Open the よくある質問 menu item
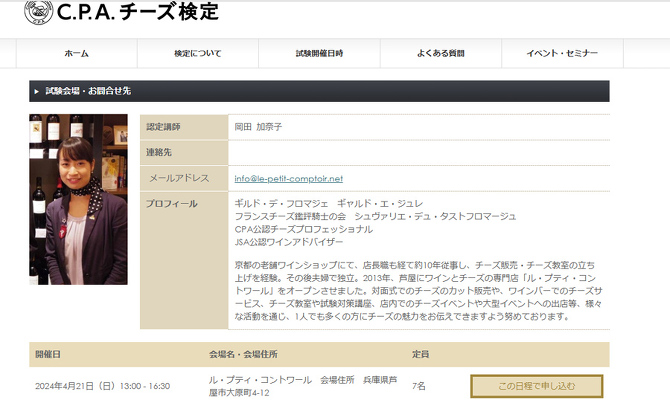Screen dimensions: 670x400 (x=441, y=53)
